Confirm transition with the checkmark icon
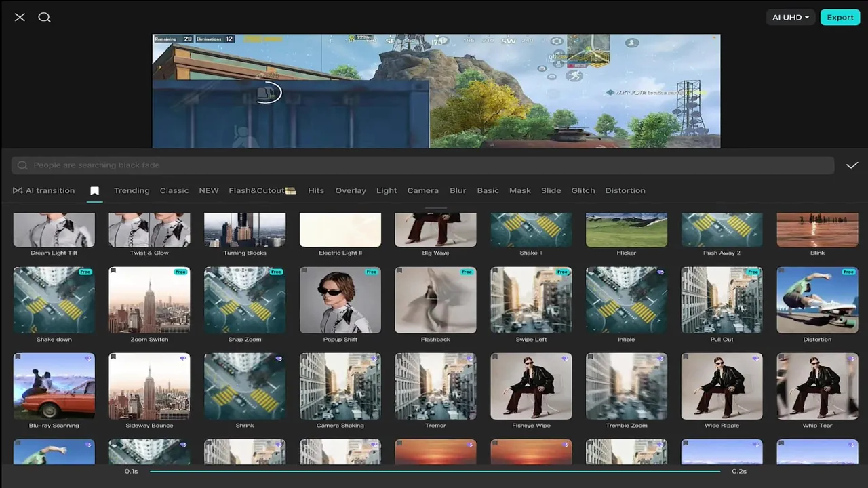This screenshot has height=488, width=868. pos(852,165)
